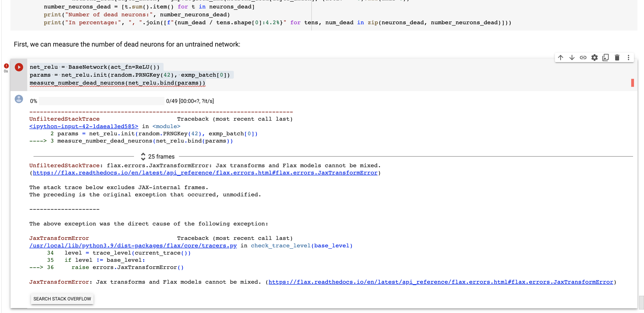Move the selected cell down

(x=572, y=57)
